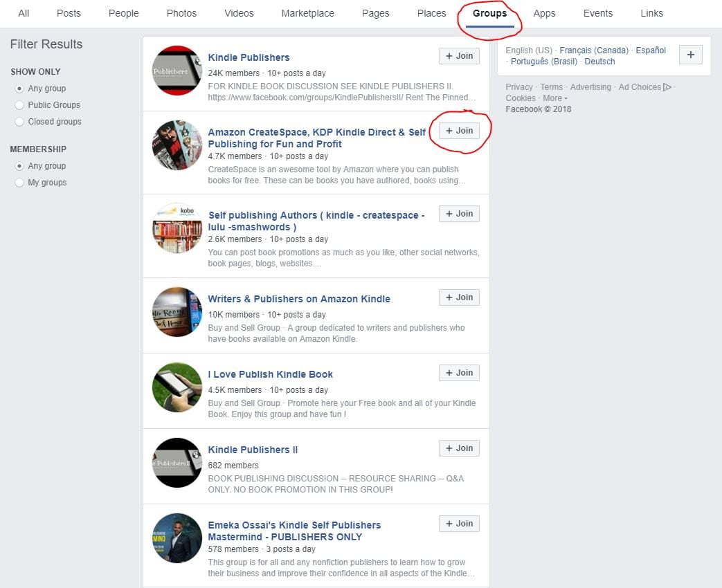The width and height of the screenshot is (722, 588).
Task: Open the Privacy footer link
Action: point(519,87)
